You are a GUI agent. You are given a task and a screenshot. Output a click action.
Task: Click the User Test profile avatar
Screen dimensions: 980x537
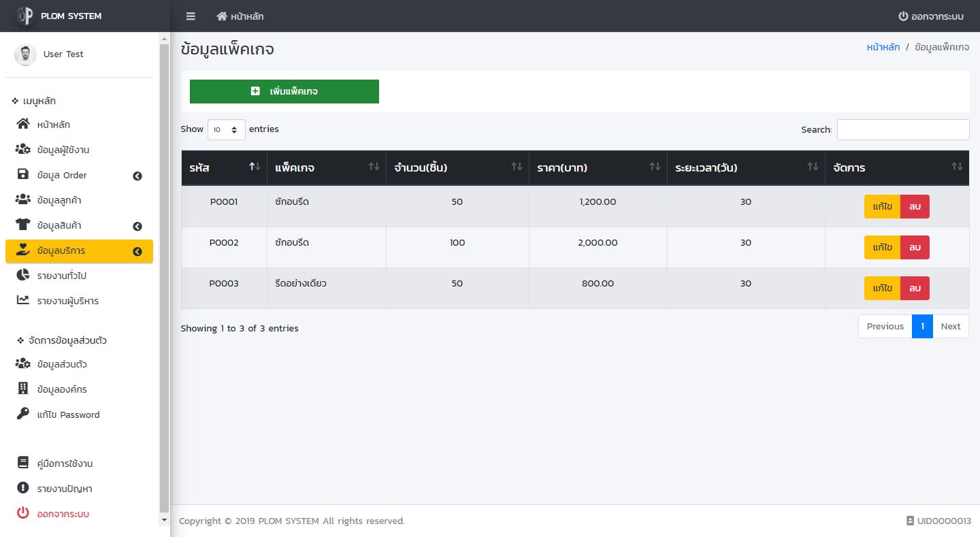pyautogui.click(x=25, y=54)
